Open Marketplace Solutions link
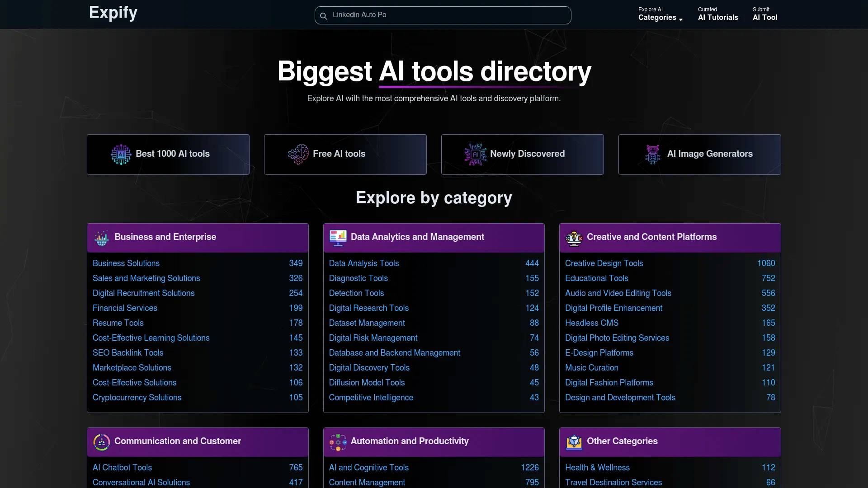Image resolution: width=868 pixels, height=488 pixels. [132, 367]
